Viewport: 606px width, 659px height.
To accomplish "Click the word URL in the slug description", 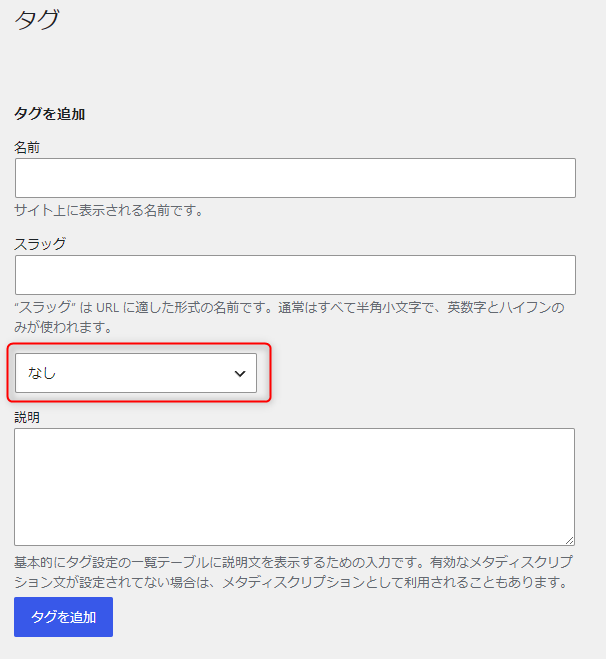I will click(x=107, y=308).
